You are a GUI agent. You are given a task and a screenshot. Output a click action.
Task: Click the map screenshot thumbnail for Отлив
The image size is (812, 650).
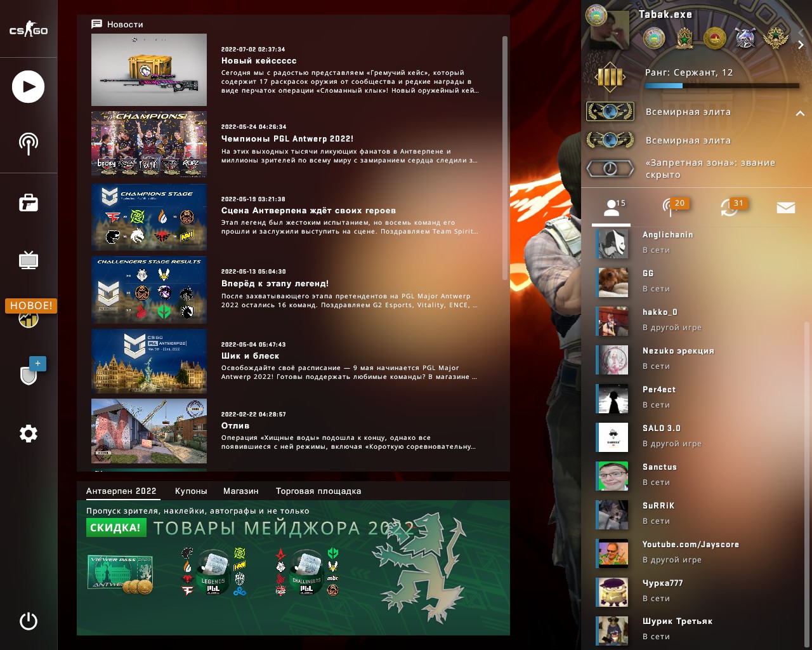[x=149, y=431]
